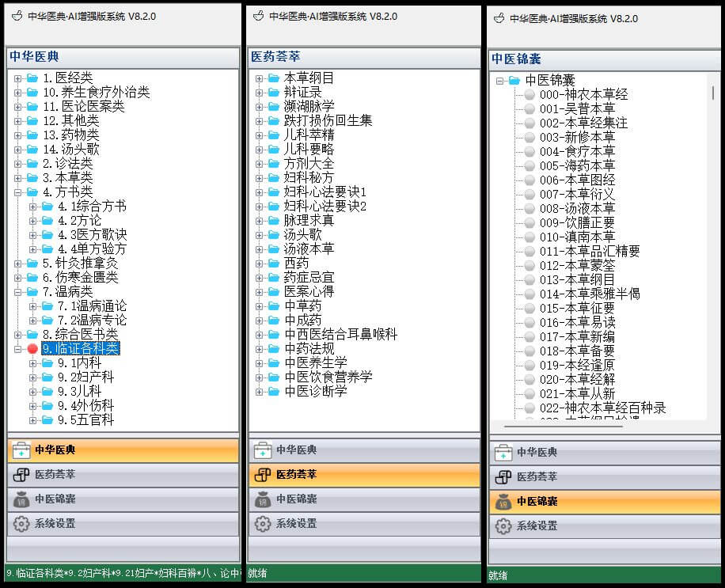Expand the 妇科秘方 node
Screen dimensions: 725x588
tap(259, 178)
